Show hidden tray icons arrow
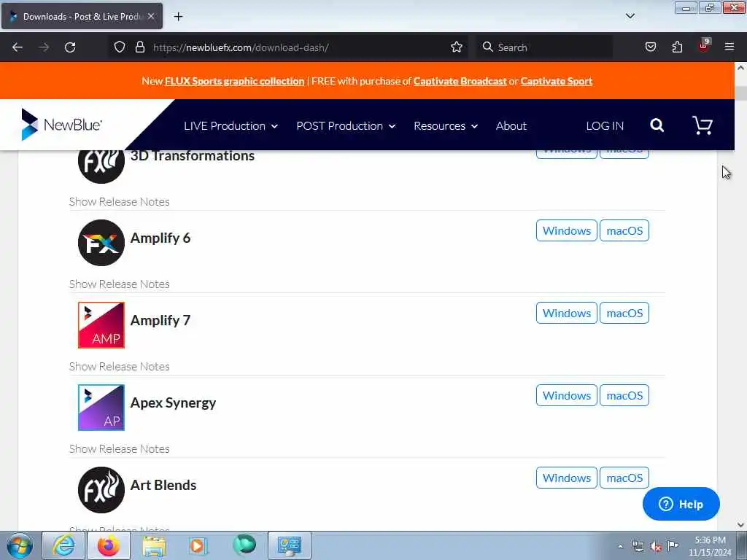Screen dimensions: 747x560 click(620, 547)
